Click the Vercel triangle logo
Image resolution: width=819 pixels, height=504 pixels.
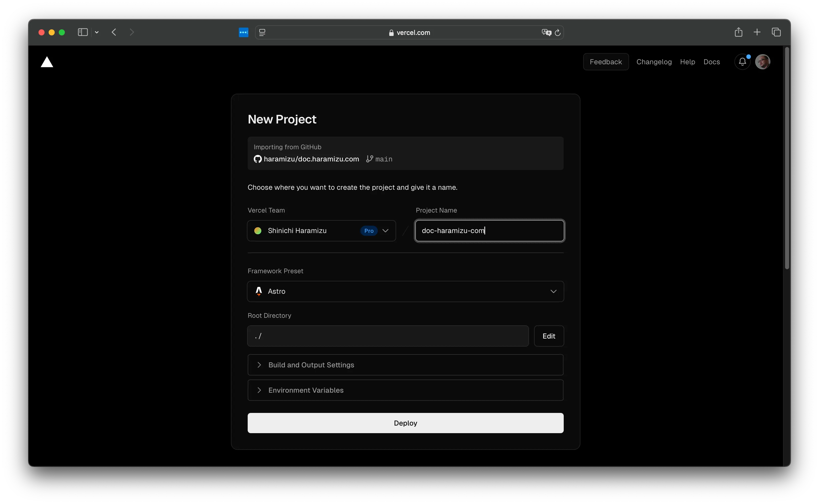point(47,62)
